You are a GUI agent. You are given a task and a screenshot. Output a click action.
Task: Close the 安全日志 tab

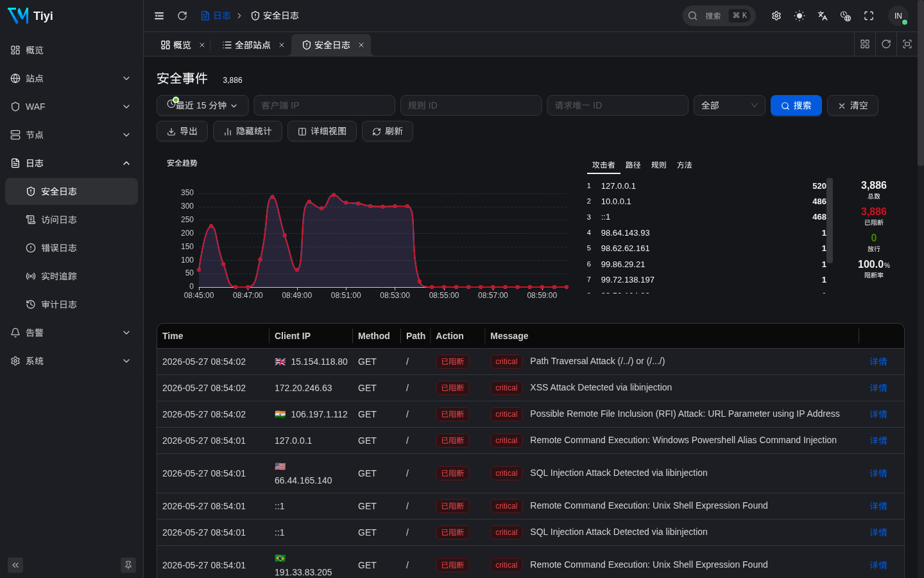(x=361, y=45)
